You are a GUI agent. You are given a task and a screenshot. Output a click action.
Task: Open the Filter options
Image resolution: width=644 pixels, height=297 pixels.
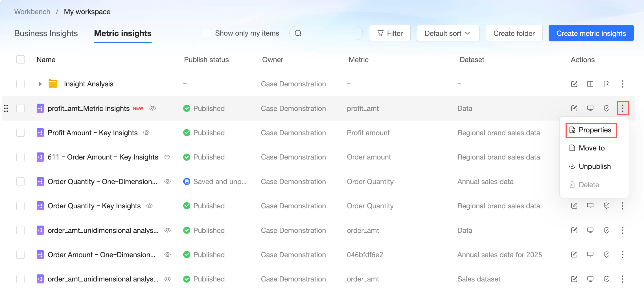(390, 33)
